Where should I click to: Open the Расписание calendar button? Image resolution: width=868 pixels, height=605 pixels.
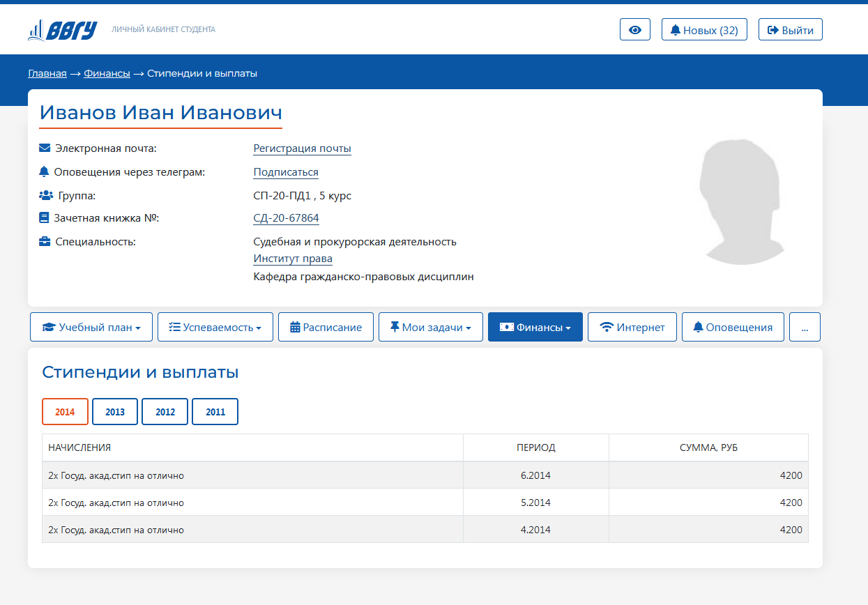[326, 327]
